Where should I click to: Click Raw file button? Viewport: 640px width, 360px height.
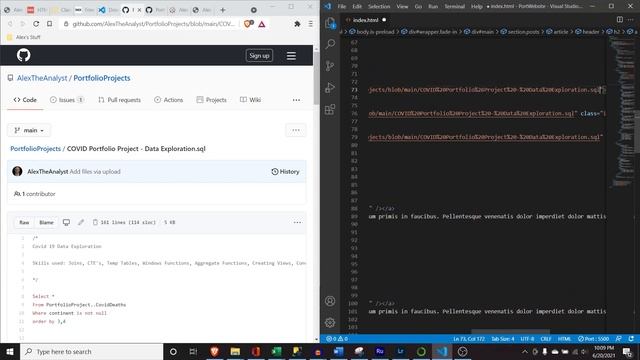[x=24, y=222]
